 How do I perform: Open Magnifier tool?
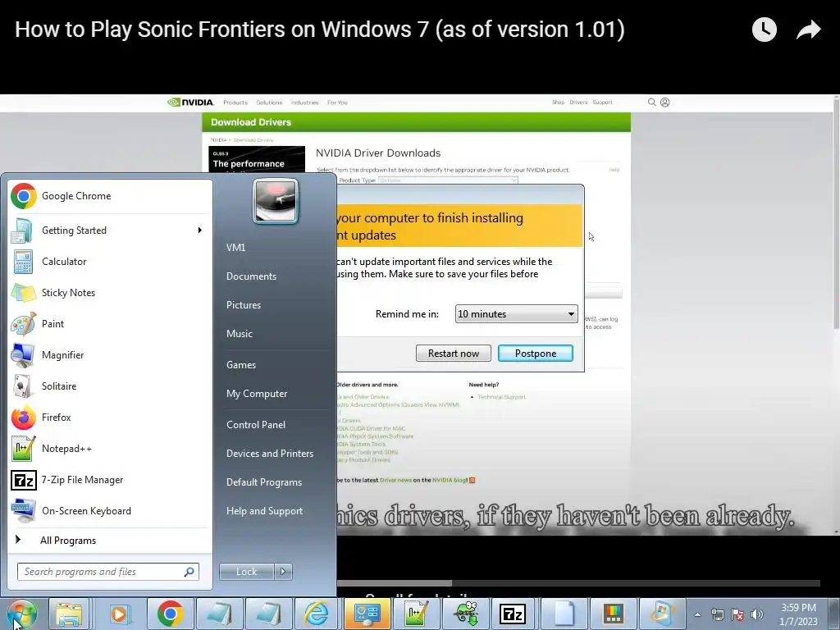110,354
